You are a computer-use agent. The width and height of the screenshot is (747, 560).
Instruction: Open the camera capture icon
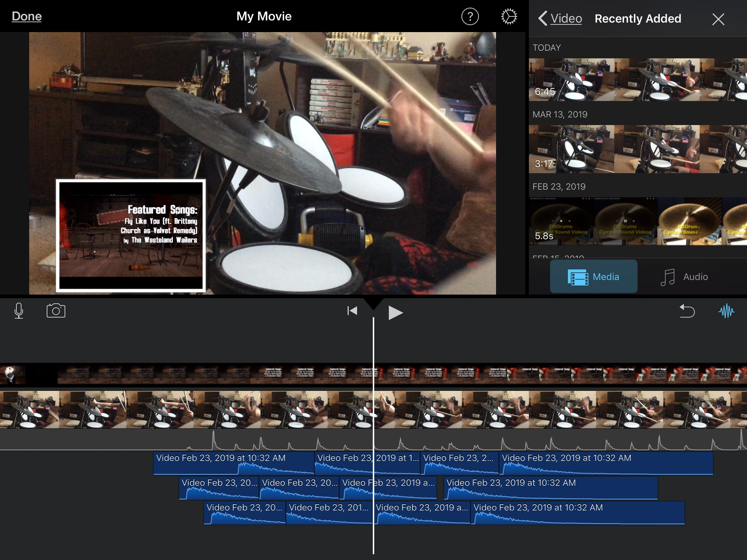click(56, 311)
